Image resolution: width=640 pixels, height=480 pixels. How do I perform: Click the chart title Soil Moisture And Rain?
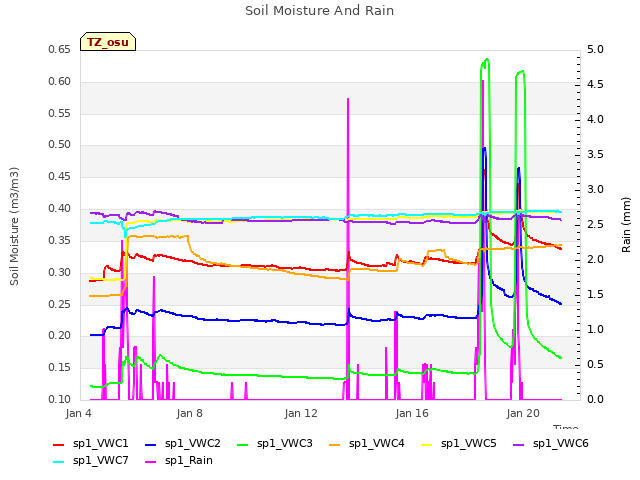(x=320, y=11)
